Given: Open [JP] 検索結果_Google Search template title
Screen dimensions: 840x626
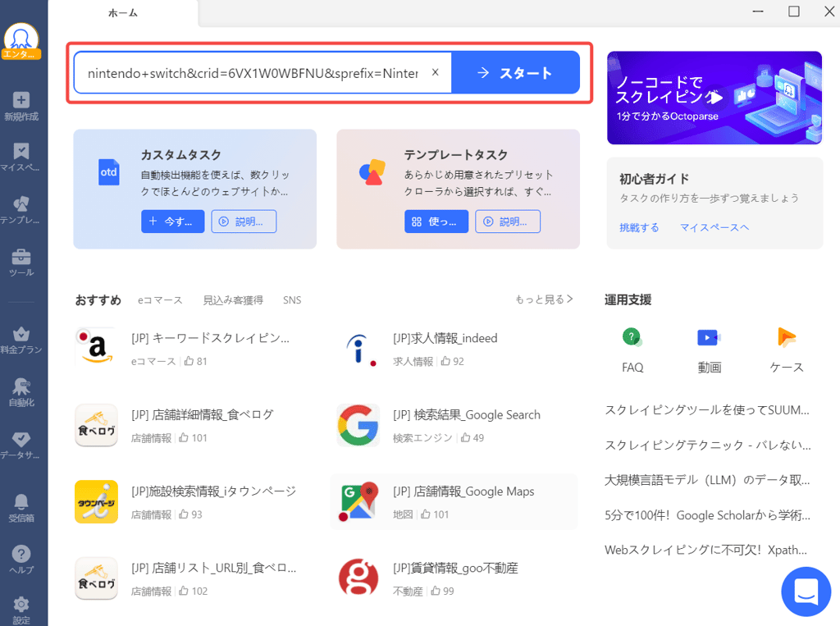Looking at the screenshot, I should tap(467, 415).
